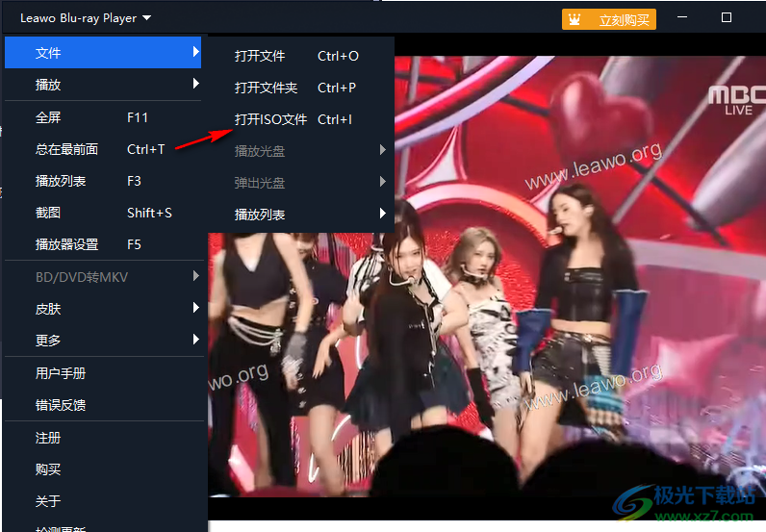766x532 pixels.
Task: Take a screenshot via 截图 entry
Action: click(x=103, y=213)
